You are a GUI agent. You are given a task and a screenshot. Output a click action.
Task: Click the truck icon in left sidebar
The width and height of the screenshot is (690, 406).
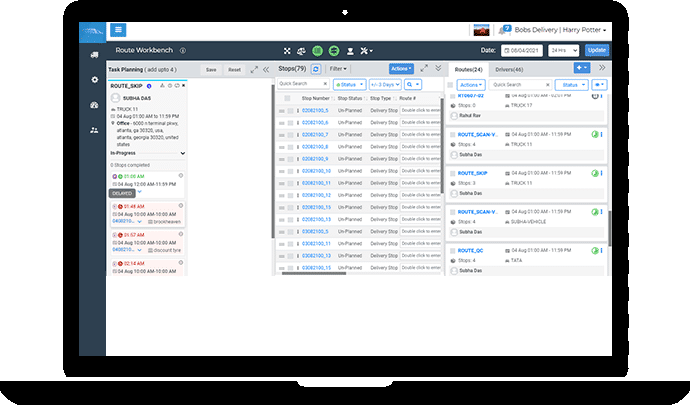94,55
